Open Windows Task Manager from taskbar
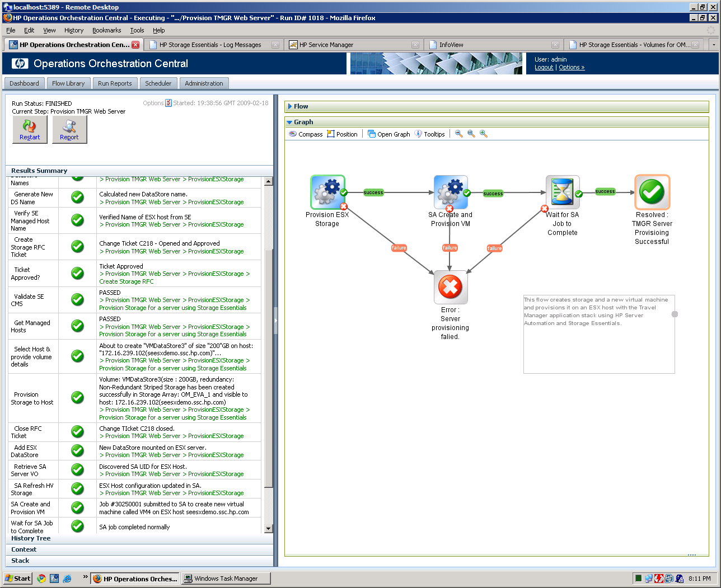721x588 pixels. pos(227,578)
